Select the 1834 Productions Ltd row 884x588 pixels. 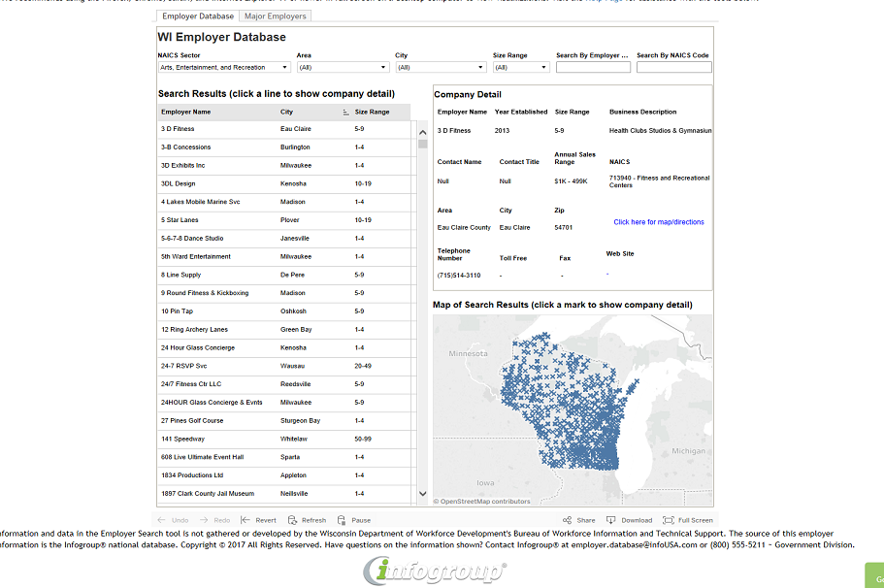pos(284,475)
